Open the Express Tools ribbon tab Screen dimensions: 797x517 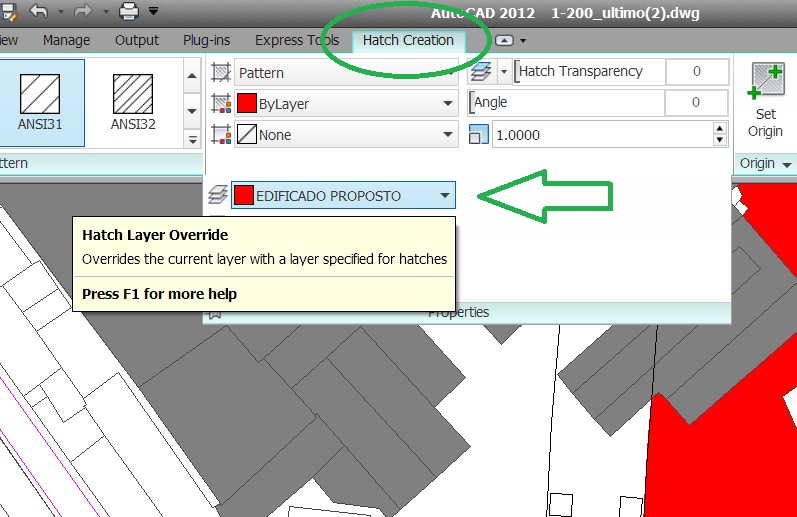click(297, 40)
